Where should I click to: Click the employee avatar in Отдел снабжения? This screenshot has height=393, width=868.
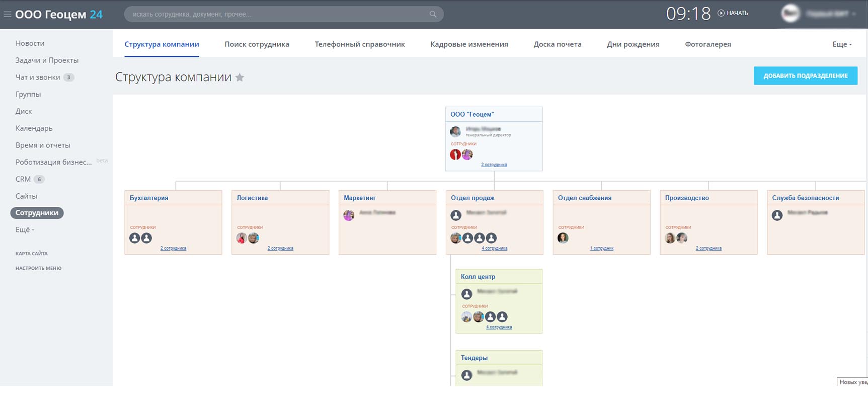[x=563, y=238]
